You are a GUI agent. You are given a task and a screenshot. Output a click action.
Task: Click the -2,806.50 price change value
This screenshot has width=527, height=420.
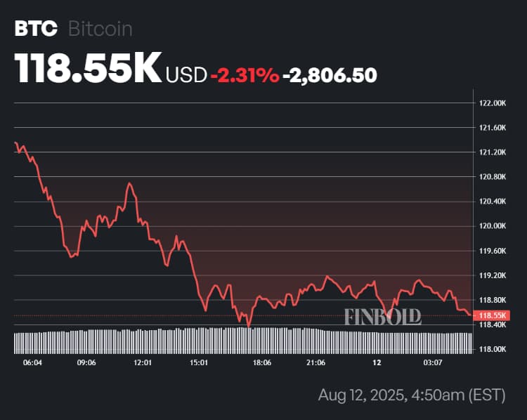pos(330,74)
